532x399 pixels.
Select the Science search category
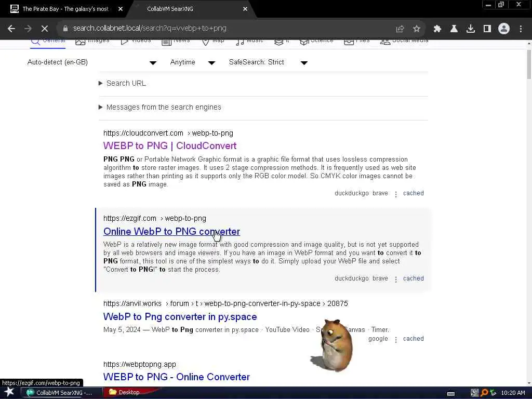point(316,42)
